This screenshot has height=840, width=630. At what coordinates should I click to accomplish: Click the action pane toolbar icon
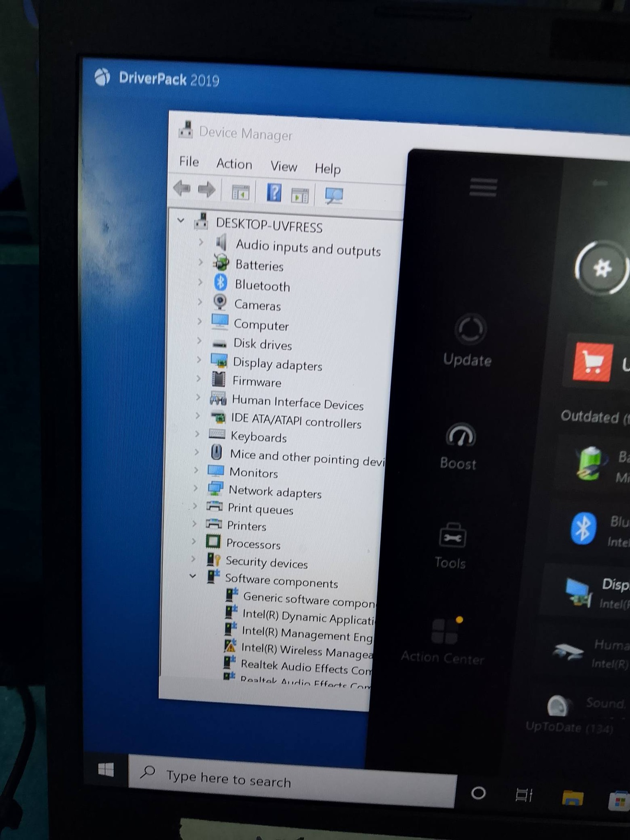(x=300, y=195)
